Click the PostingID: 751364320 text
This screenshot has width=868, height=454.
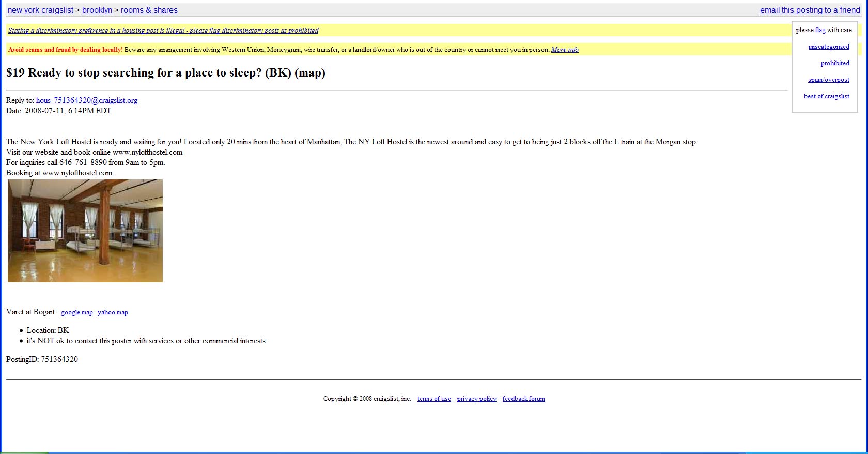[42, 359]
